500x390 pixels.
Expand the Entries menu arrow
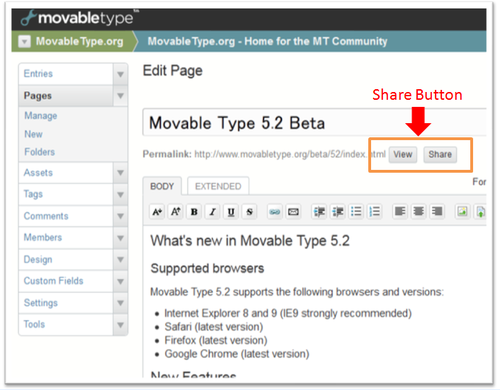(x=120, y=74)
